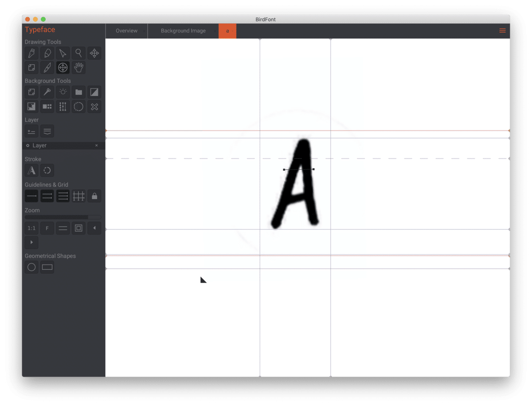Toggle the padlock to lock guidelines

[94, 196]
